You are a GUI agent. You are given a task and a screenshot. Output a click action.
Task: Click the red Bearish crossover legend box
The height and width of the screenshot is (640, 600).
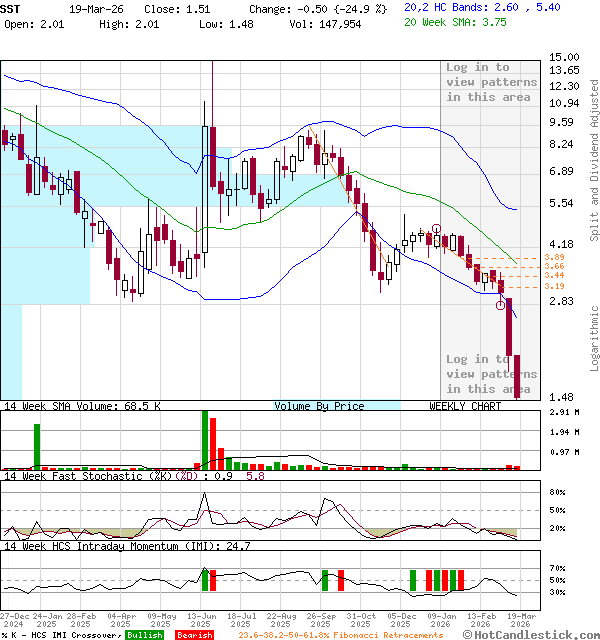[x=193, y=635]
